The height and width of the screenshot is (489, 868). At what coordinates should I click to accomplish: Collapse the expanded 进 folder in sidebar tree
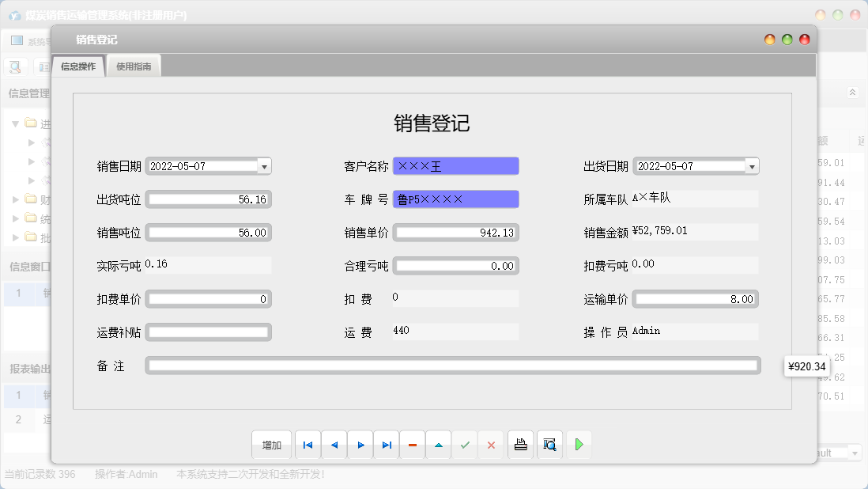16,123
